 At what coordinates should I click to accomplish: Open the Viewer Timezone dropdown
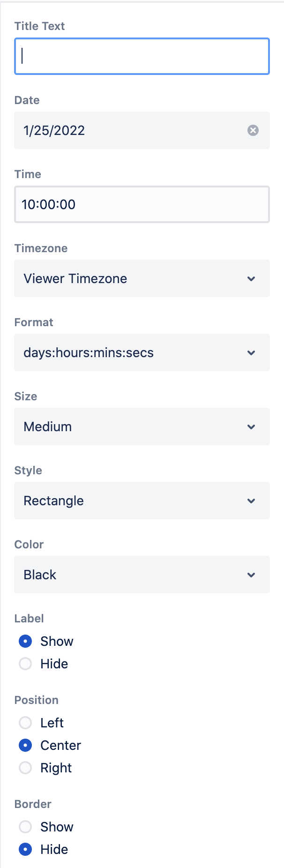pyautogui.click(x=131, y=278)
